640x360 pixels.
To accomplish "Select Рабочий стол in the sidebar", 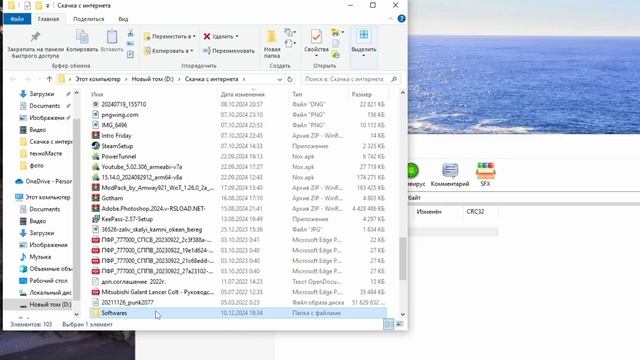I will point(48,281).
